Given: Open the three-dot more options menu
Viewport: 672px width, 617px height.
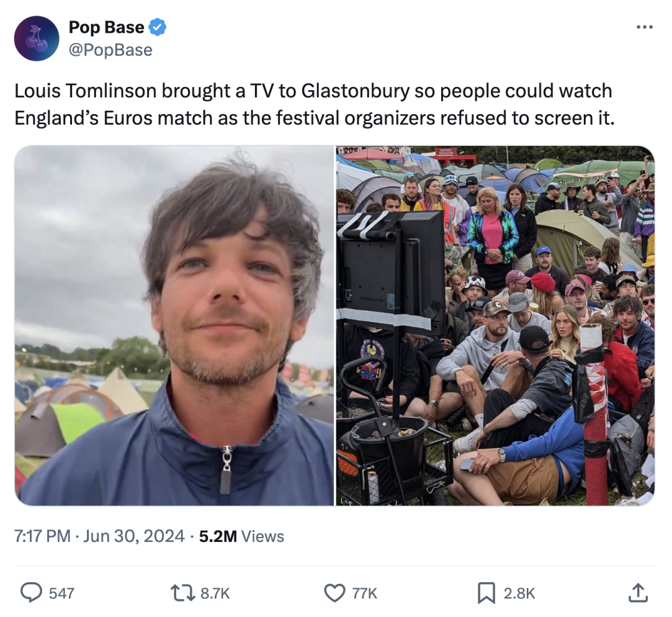Looking at the screenshot, I should click(x=644, y=27).
